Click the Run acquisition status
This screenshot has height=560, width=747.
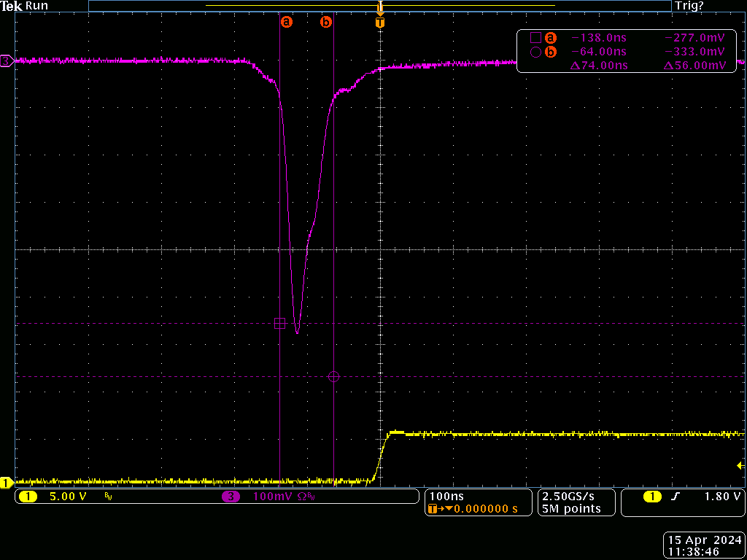[x=36, y=6]
